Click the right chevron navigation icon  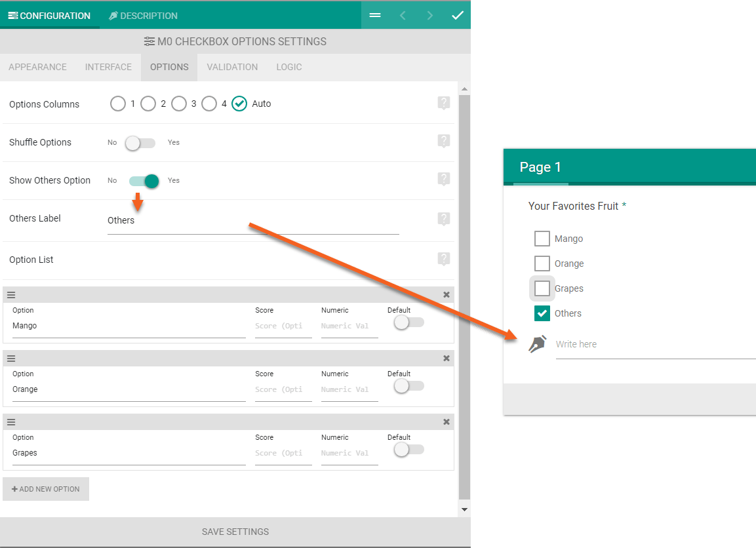pyautogui.click(x=430, y=14)
